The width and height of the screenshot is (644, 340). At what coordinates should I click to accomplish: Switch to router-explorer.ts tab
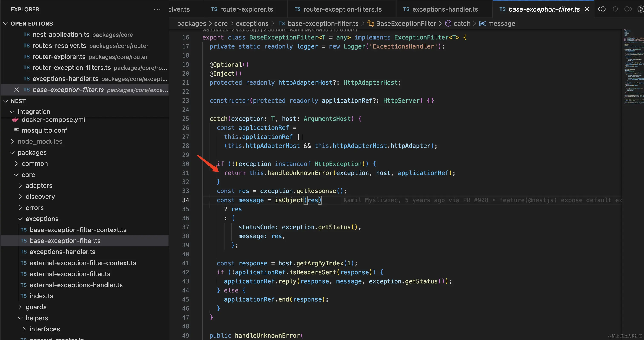click(x=246, y=9)
